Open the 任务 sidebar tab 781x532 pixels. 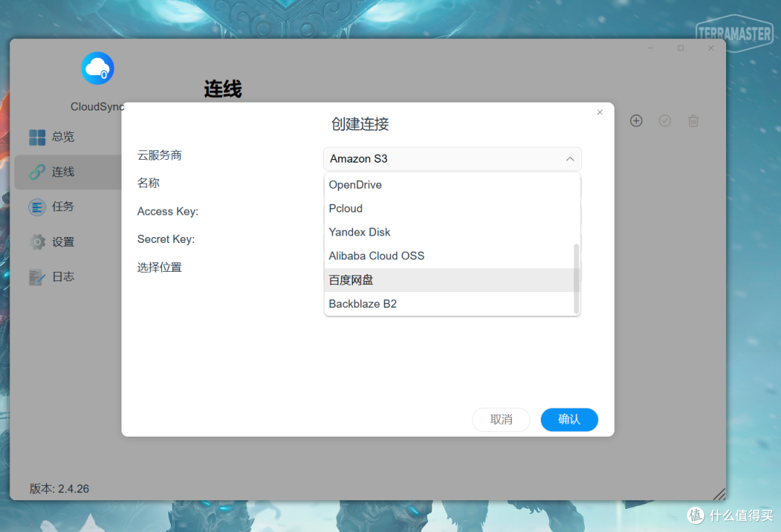point(68,207)
